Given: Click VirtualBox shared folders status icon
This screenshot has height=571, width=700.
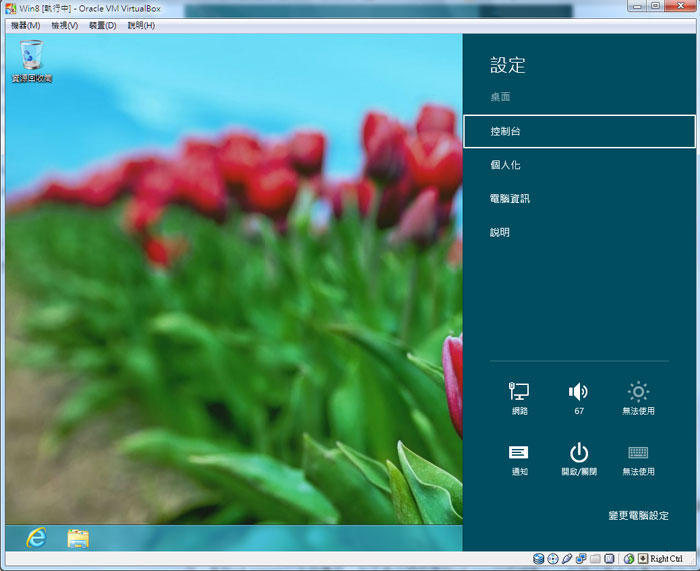Looking at the screenshot, I should 595,558.
